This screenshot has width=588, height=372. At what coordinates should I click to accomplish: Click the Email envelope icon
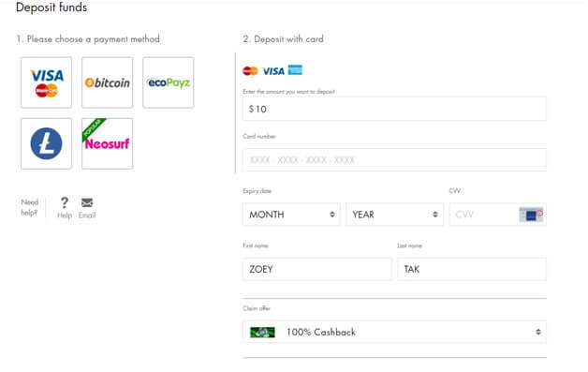tap(87, 202)
